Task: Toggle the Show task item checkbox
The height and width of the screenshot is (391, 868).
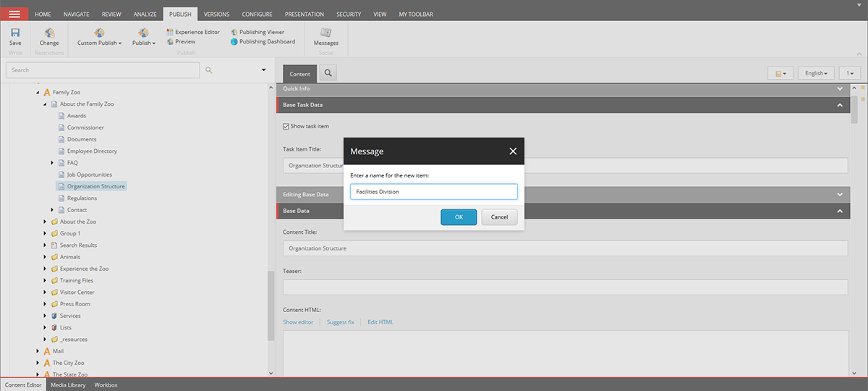Action: click(x=286, y=126)
